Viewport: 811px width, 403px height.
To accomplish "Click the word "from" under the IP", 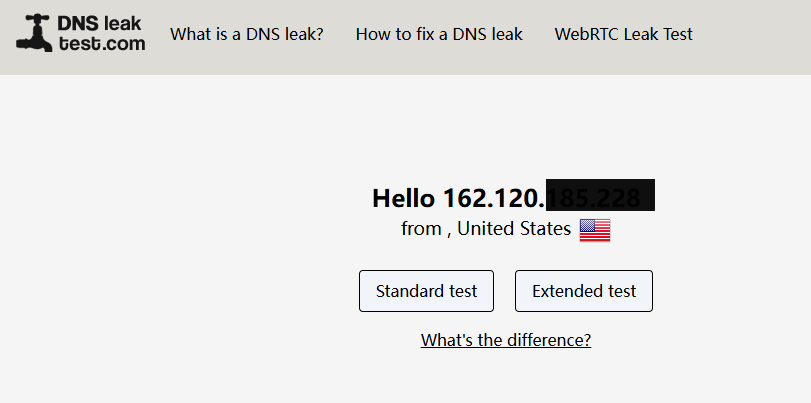I will [x=421, y=229].
